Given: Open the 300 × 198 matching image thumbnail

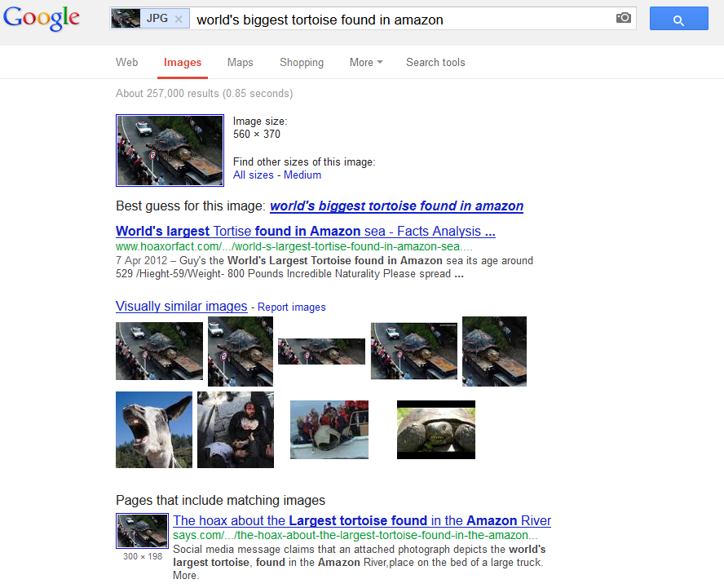Looking at the screenshot, I should 142,531.
